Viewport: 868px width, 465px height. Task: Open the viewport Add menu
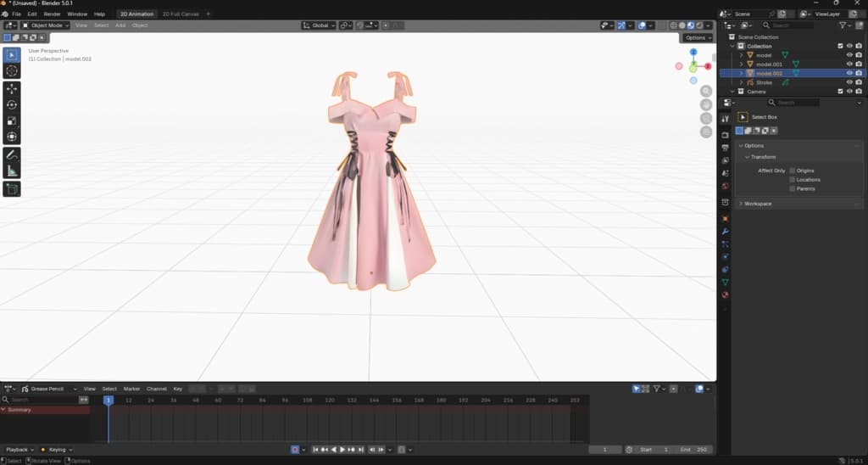[120, 25]
